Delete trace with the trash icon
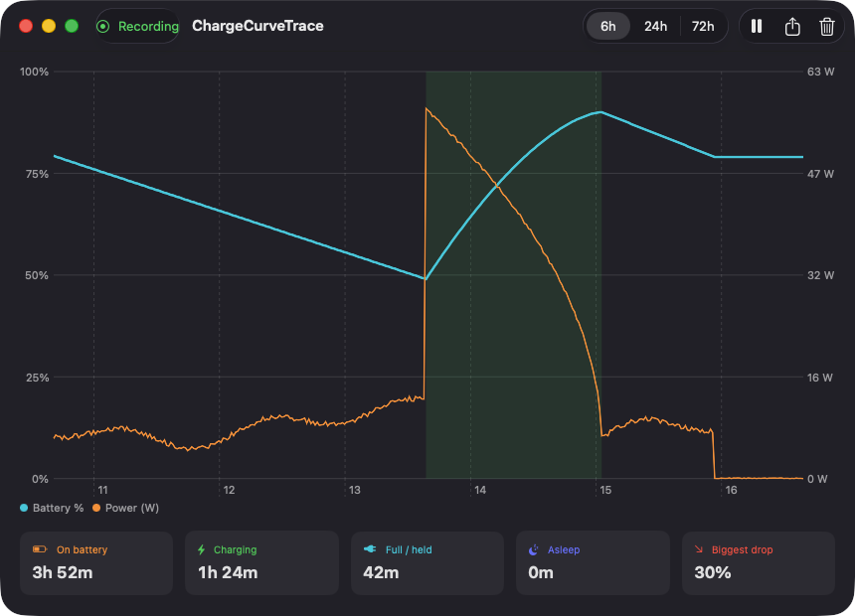 (827, 26)
